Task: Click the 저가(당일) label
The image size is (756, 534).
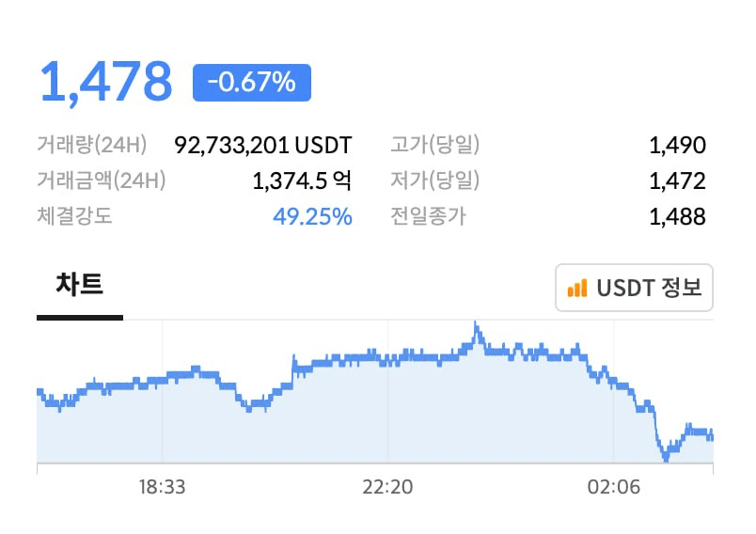Action: (x=435, y=181)
